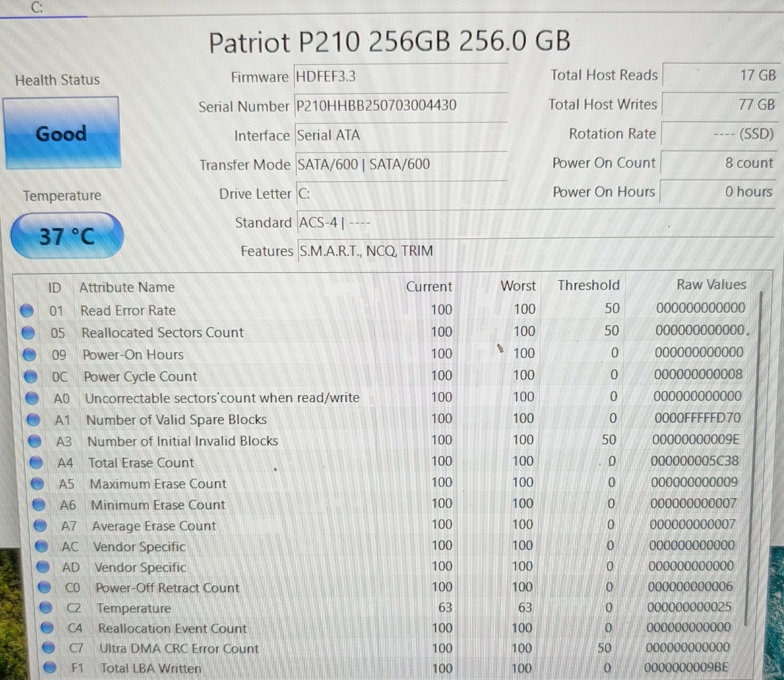Viewport: 784px width, 680px height.
Task: Click status icon for AC Vendor Specific
Action: tap(42, 547)
